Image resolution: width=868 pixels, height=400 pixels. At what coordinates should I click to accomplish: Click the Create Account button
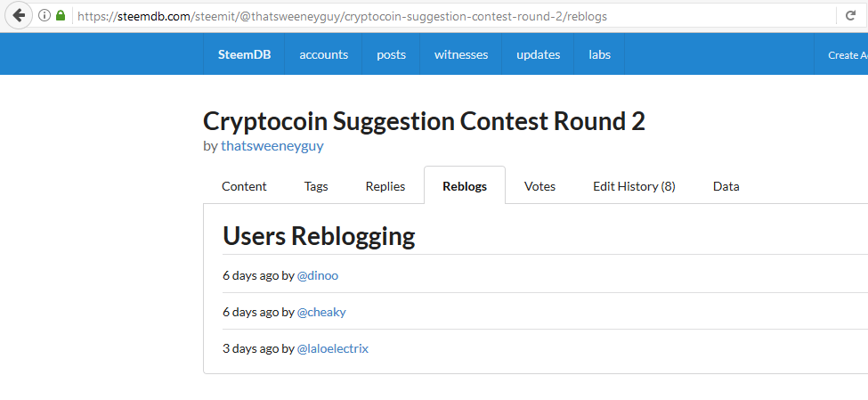coord(841,55)
